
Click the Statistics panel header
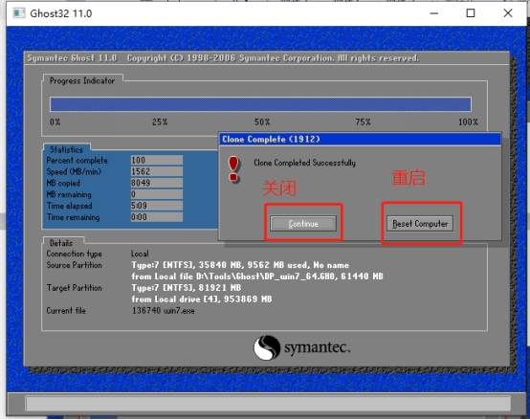click(67, 149)
